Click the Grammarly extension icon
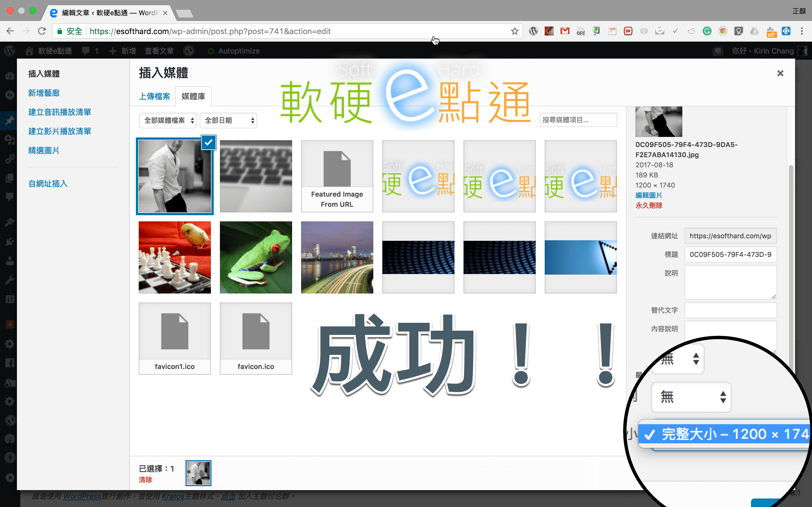Viewport: 812px width, 507px height. click(x=707, y=31)
